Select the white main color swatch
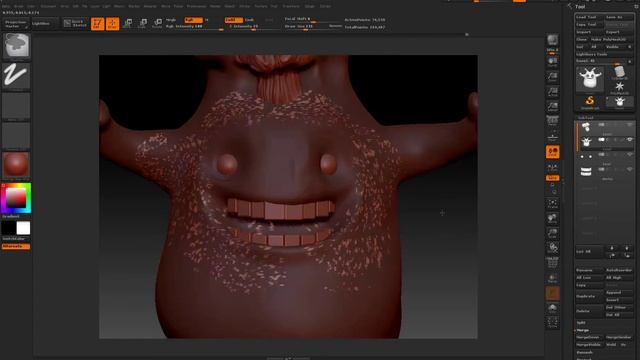This screenshot has width=640, height=360. click(23, 228)
